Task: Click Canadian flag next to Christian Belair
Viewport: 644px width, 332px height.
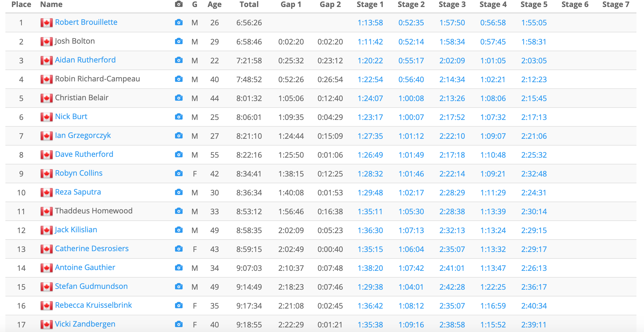Action: (x=46, y=98)
